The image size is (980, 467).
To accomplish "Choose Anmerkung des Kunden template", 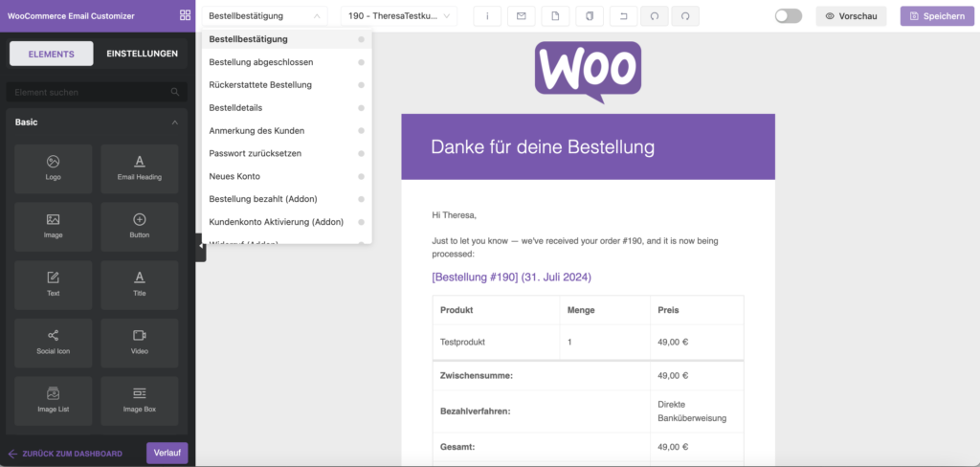I will pos(287,131).
